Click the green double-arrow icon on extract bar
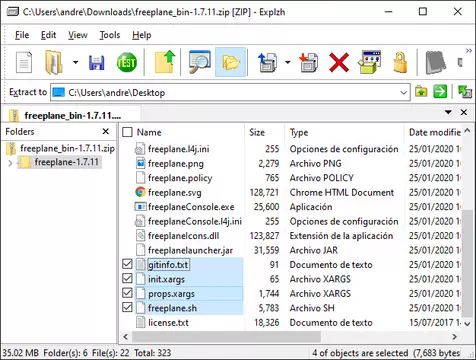 click(x=465, y=92)
